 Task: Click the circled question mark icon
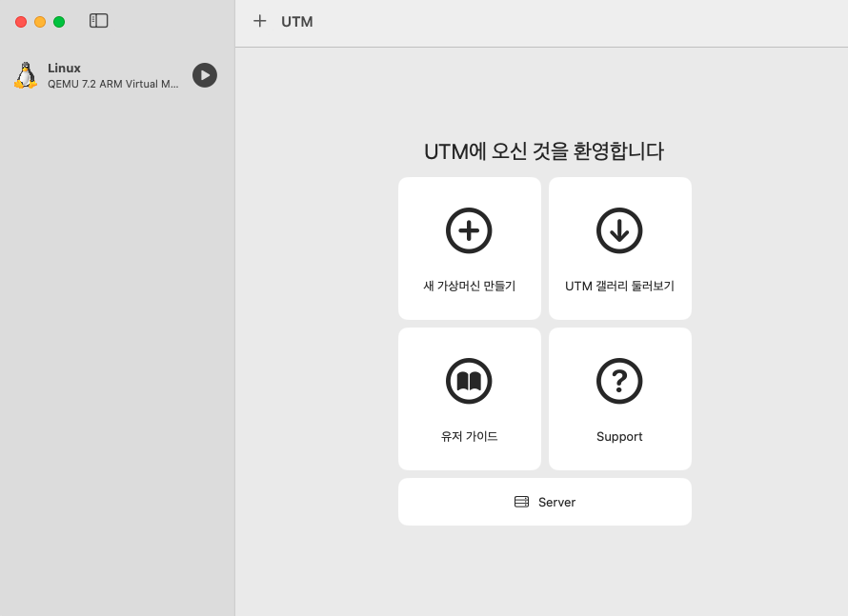[619, 381]
